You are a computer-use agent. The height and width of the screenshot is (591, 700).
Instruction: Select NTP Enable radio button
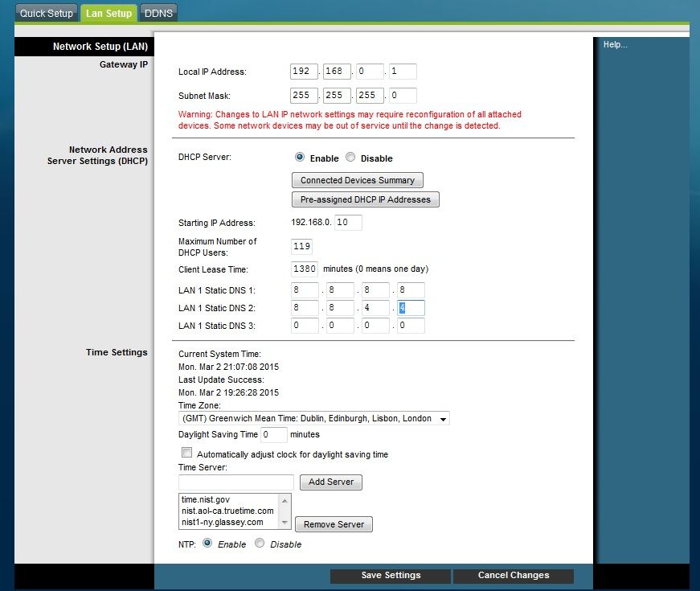(x=207, y=544)
